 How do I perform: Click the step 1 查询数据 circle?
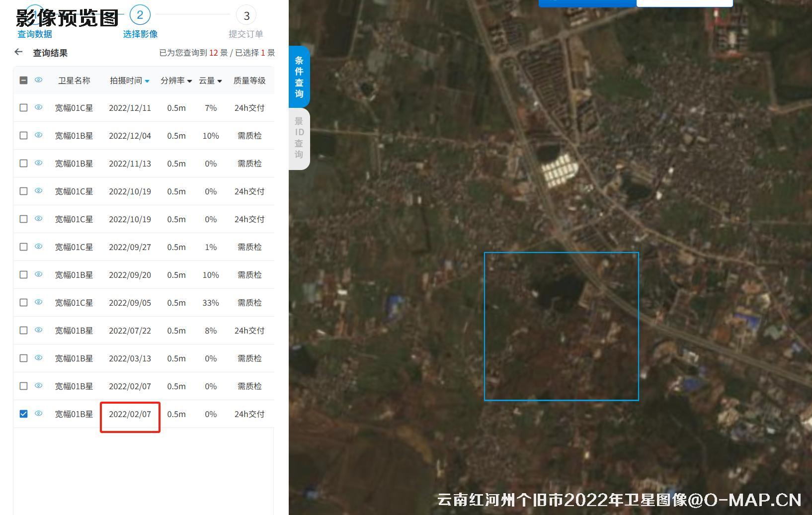coord(35,15)
